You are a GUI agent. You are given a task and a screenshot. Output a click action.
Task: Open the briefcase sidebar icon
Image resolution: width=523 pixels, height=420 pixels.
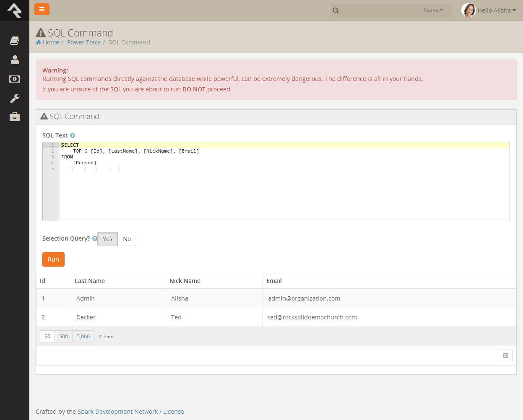click(15, 117)
